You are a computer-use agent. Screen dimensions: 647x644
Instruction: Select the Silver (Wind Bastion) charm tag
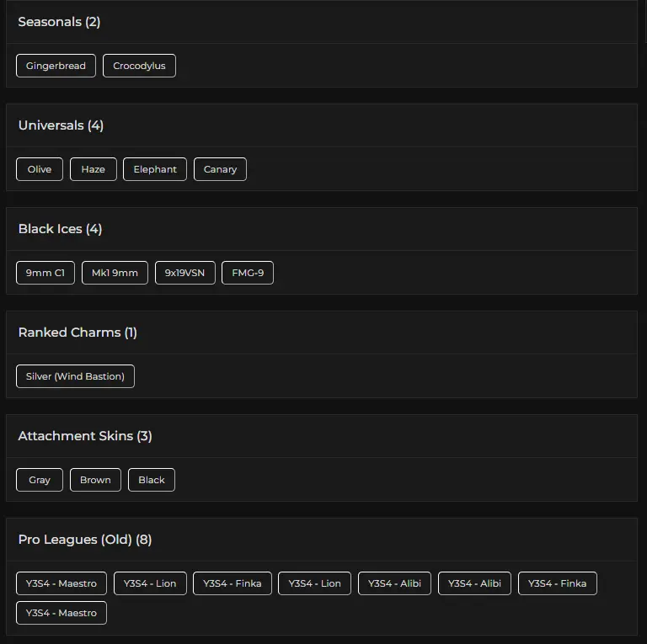click(x=75, y=376)
